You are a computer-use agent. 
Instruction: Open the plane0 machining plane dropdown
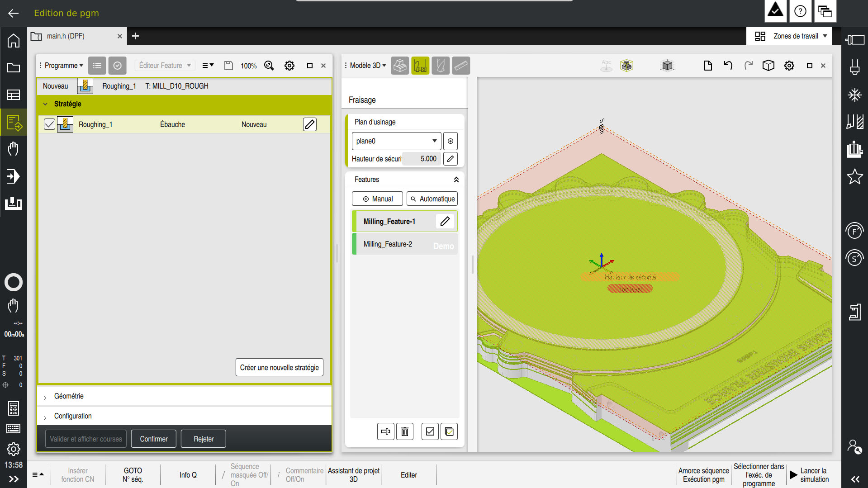pyautogui.click(x=396, y=141)
